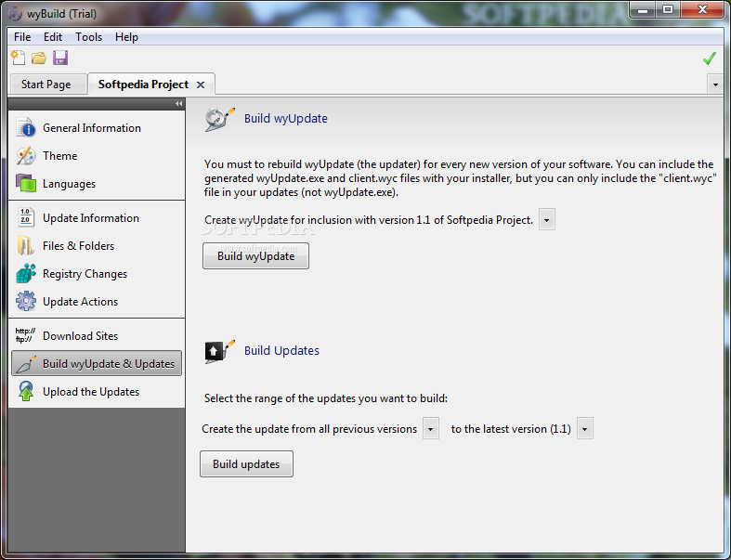Click the Files & Folders icon
The width and height of the screenshot is (731, 560).
[x=26, y=246]
